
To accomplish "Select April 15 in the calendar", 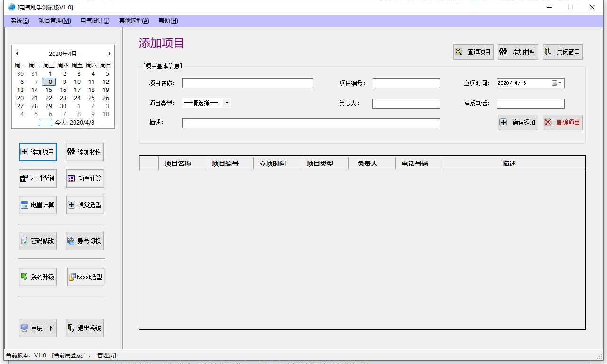I will coord(49,90).
